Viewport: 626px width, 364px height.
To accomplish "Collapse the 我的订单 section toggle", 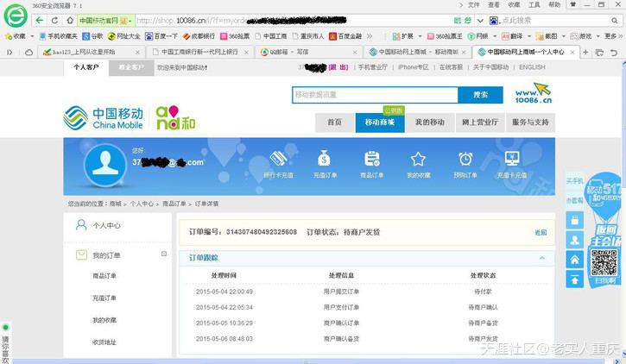I will point(164,254).
